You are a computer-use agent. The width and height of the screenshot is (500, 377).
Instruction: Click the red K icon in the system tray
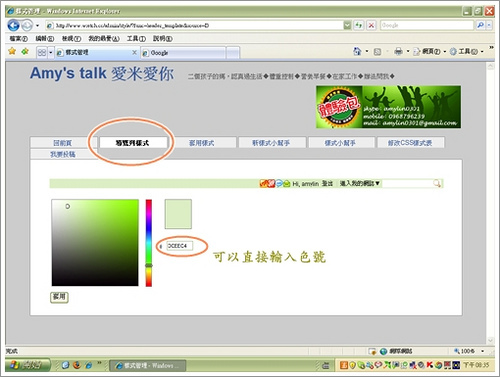[431, 365]
